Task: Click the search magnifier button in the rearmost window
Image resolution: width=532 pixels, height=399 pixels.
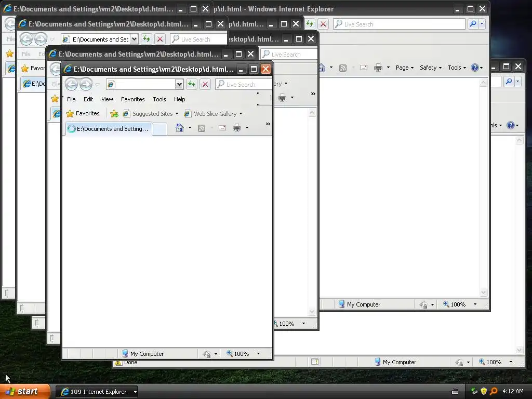Action: click(x=473, y=24)
